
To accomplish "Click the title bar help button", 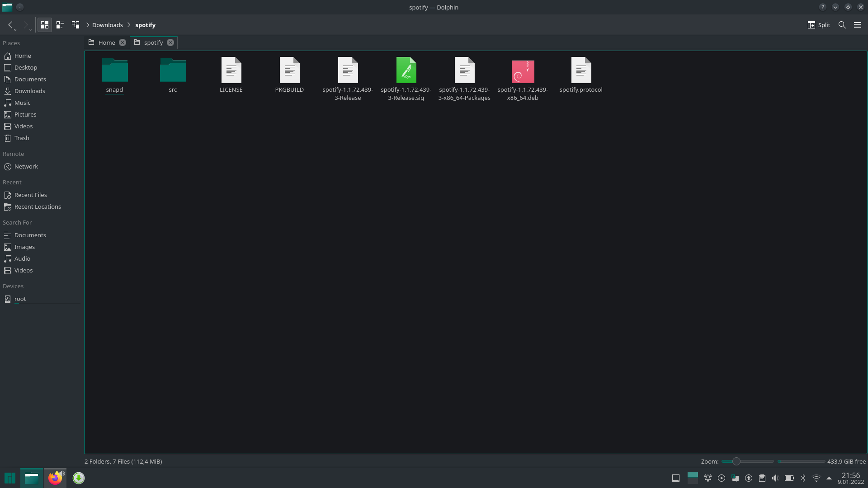I will pyautogui.click(x=823, y=7).
